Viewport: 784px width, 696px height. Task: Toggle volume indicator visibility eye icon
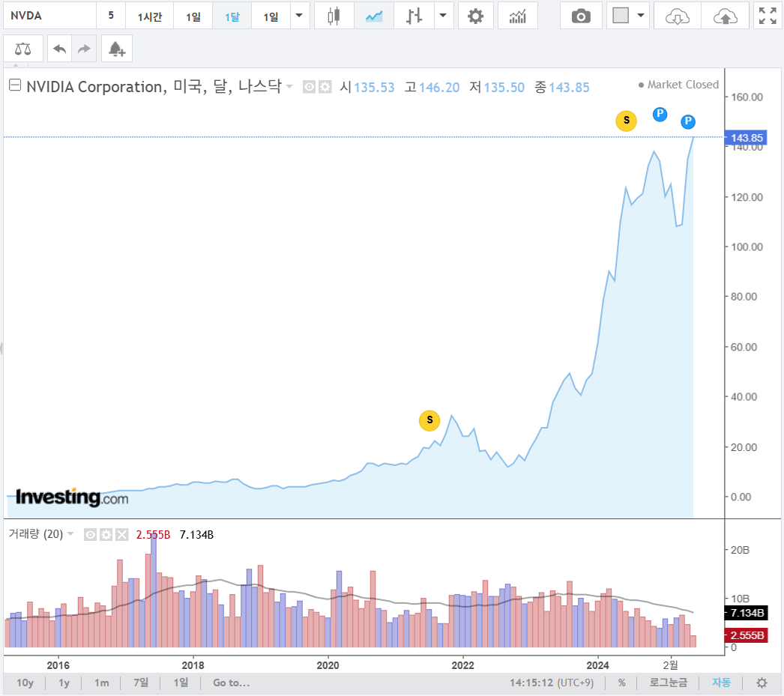[90, 535]
